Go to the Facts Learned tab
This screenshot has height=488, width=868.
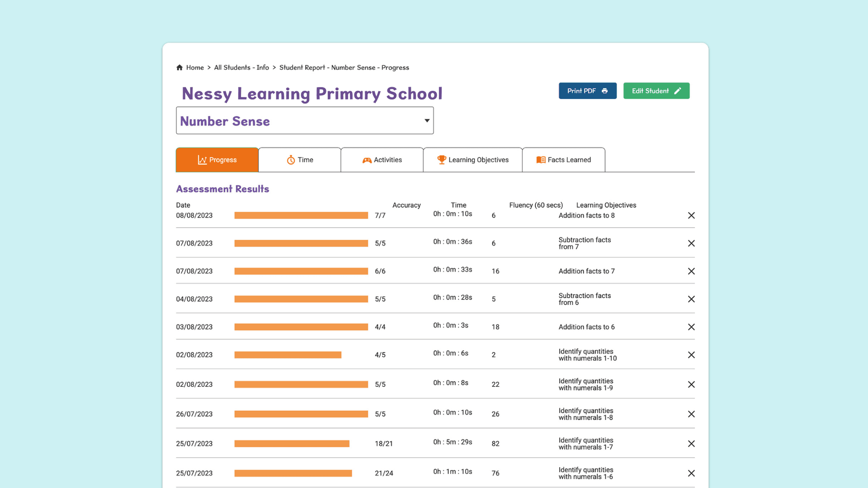[x=564, y=160]
